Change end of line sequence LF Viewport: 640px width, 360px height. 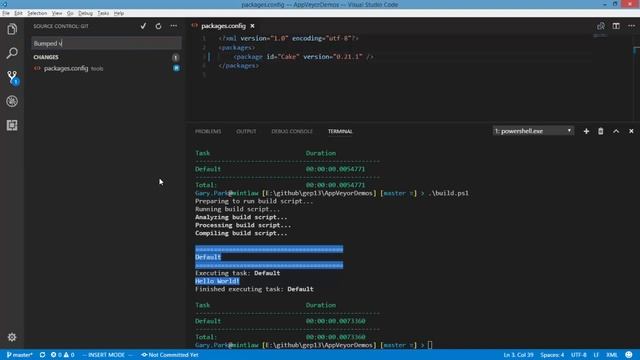coord(596,355)
